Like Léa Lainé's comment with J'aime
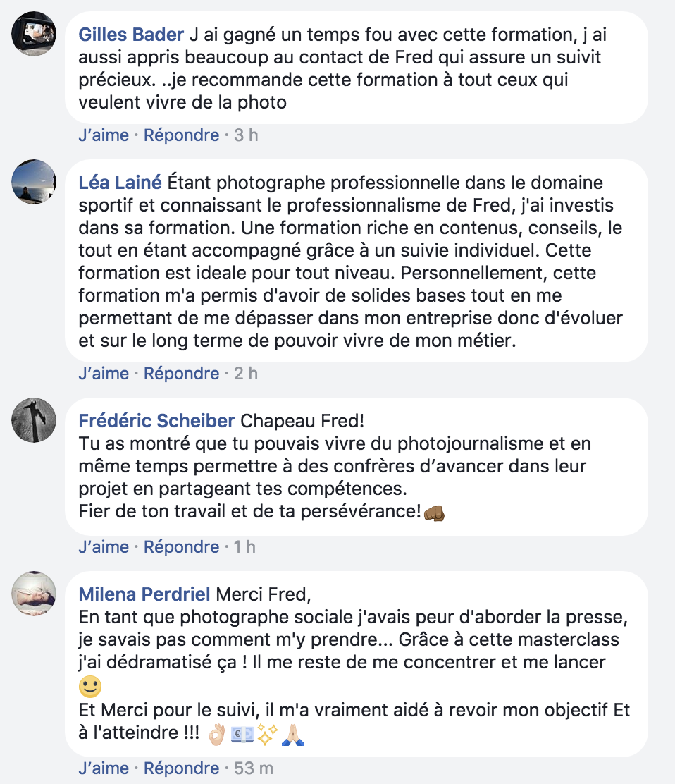The height and width of the screenshot is (784, 675). coord(104,373)
